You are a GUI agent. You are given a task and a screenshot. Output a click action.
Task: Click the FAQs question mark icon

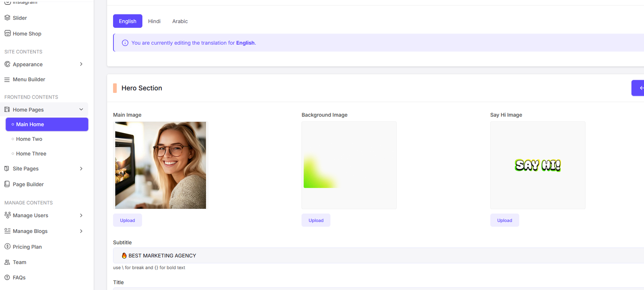click(7, 278)
